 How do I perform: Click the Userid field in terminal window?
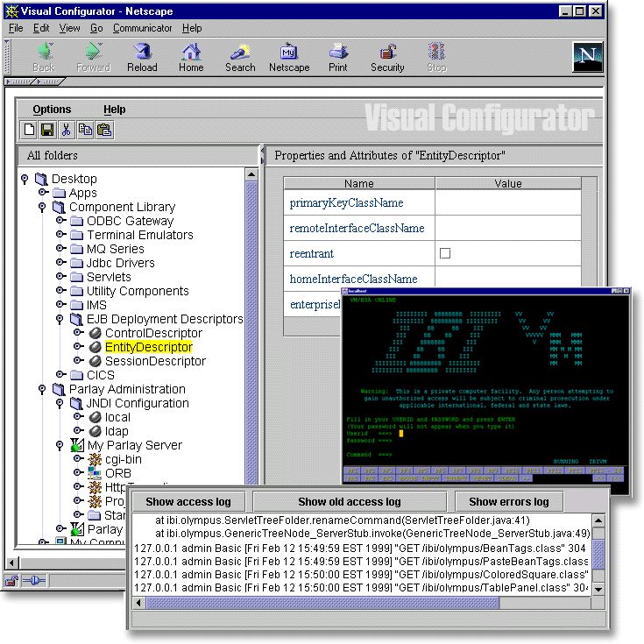[x=401, y=434]
